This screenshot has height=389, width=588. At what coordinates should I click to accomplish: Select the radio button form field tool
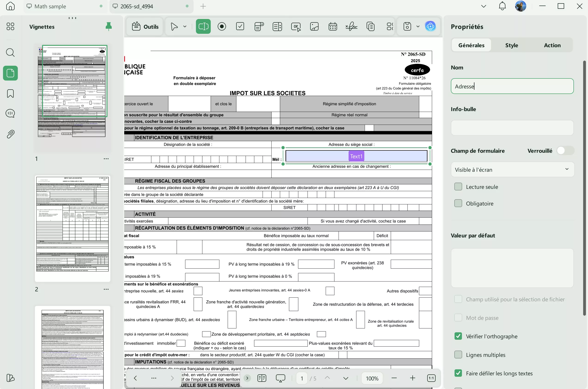click(x=222, y=26)
